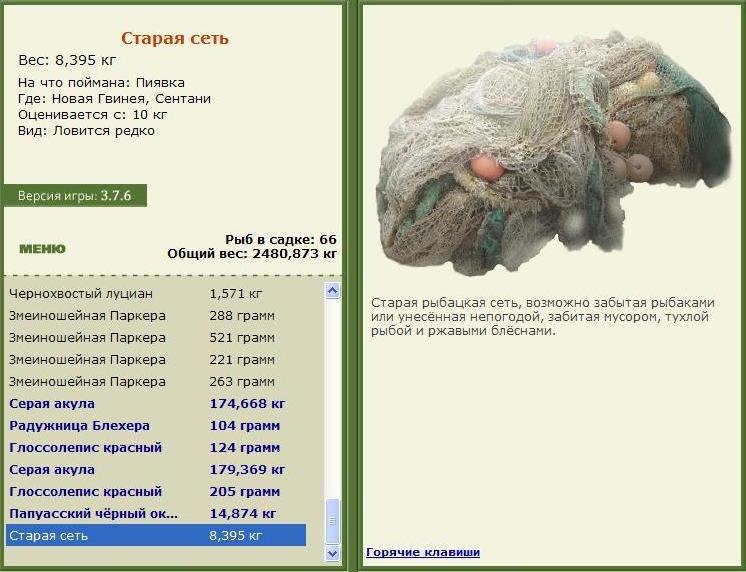Click the Рыб в садке: 66 text
Viewport: 746px width, 572px height.
(281, 239)
